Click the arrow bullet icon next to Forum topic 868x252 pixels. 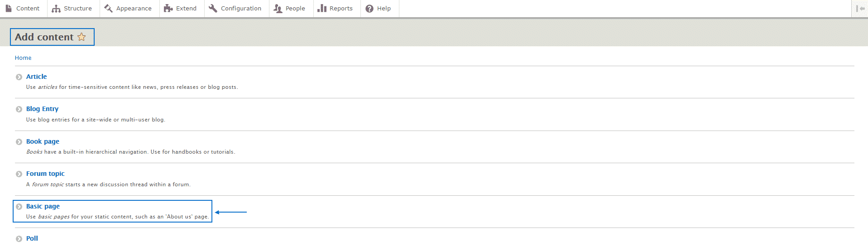click(19, 174)
